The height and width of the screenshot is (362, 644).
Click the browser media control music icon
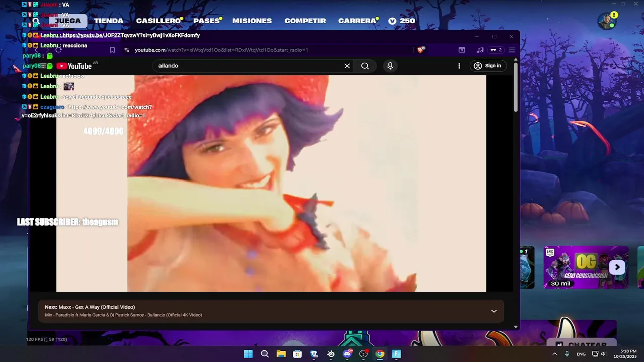pos(480,50)
